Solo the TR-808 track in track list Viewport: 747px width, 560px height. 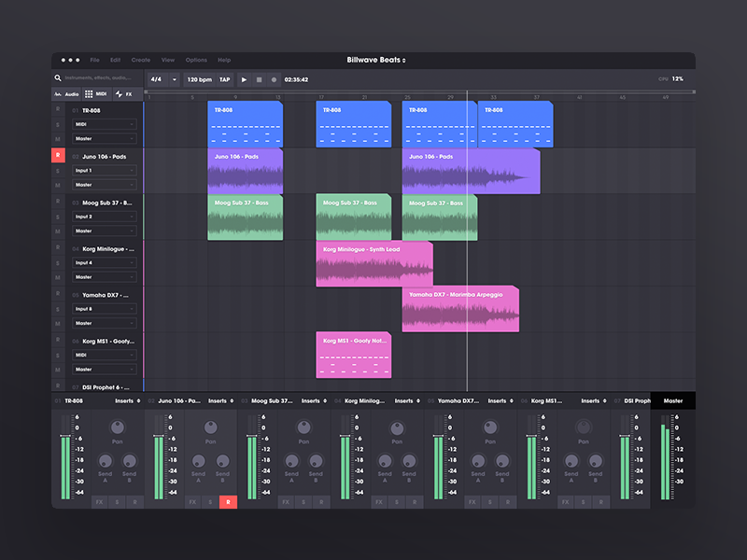pyautogui.click(x=58, y=124)
